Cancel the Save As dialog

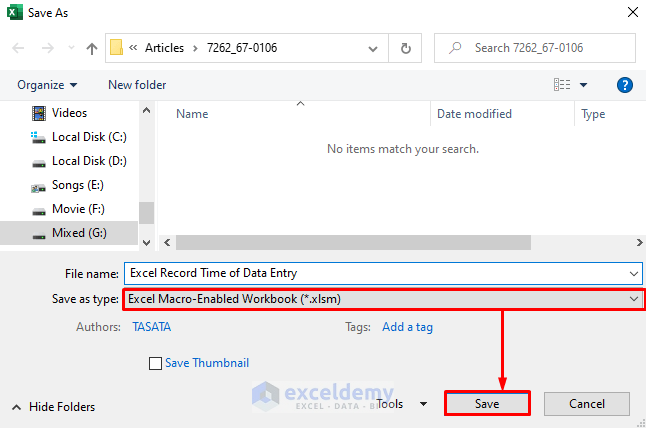point(587,403)
